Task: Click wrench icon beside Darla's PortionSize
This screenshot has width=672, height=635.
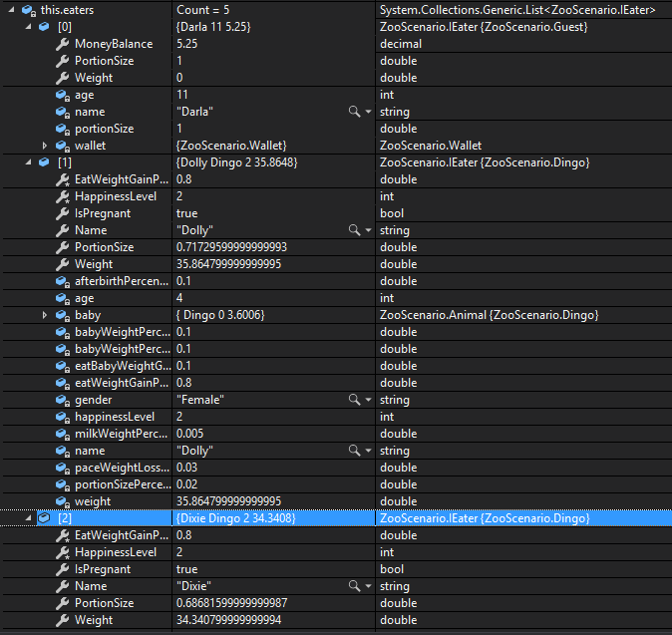Action: (x=63, y=61)
